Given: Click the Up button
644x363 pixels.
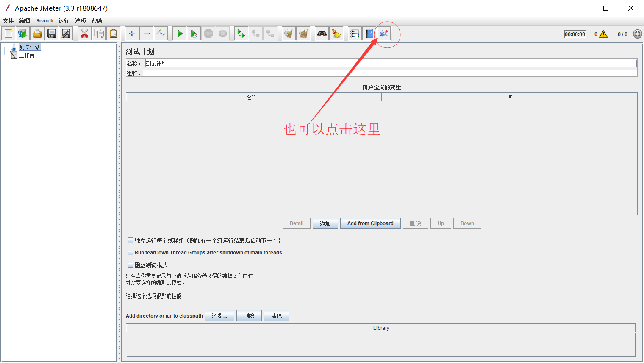Looking at the screenshot, I should click(441, 223).
